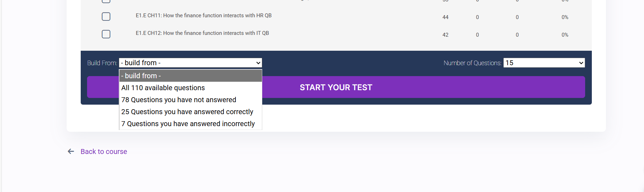Click the 'Number of Questions:' label
The width and height of the screenshot is (644, 192).
pos(472,63)
